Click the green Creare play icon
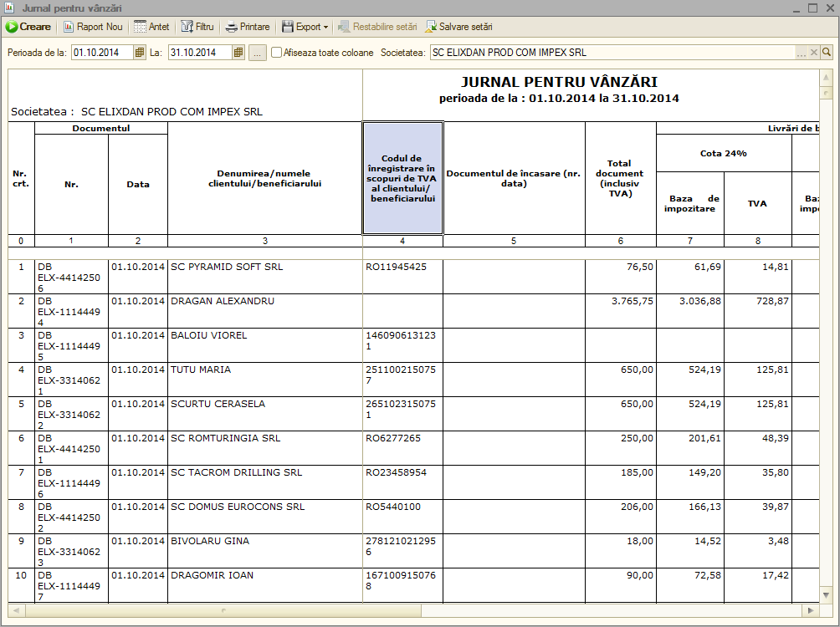The width and height of the screenshot is (840, 627). pyautogui.click(x=12, y=27)
